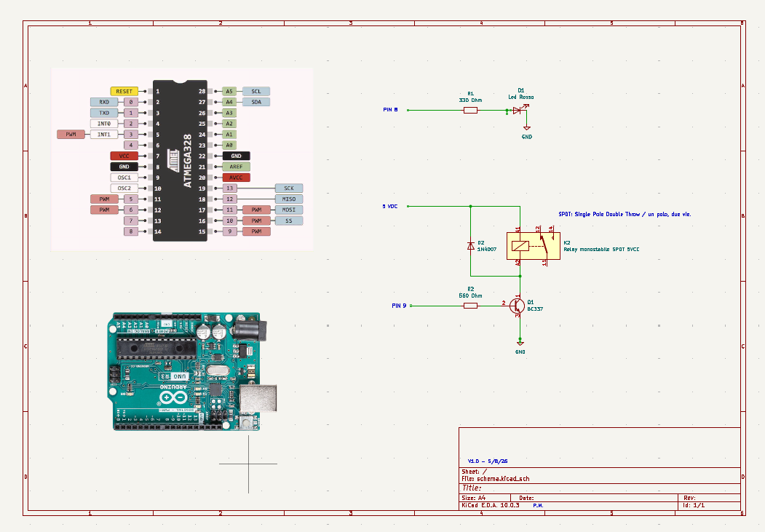Click the 'Led Rosso' value text
765x532 pixels.
521,97
